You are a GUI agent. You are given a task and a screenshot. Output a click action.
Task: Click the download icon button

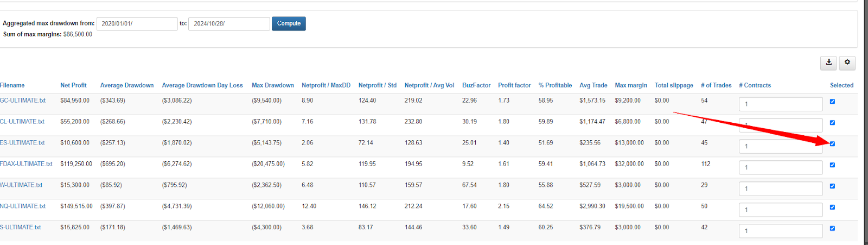(x=828, y=63)
